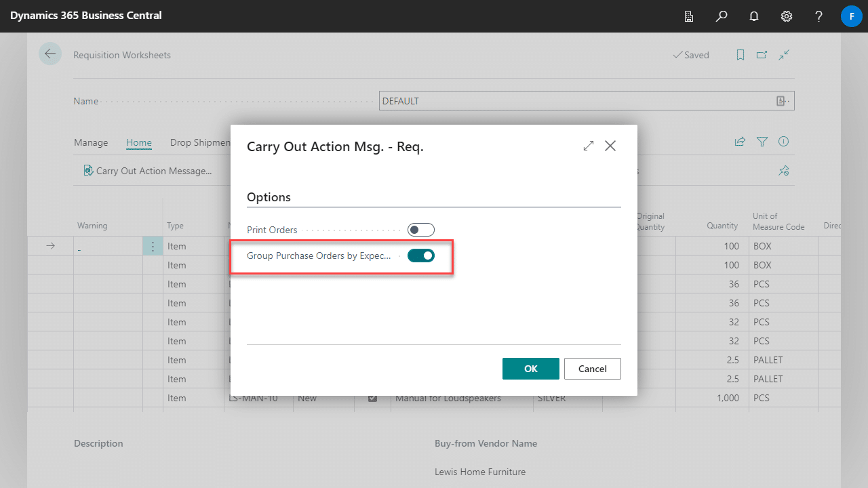Click the bookmark icon near Saved
The width and height of the screenshot is (868, 488).
(741, 55)
